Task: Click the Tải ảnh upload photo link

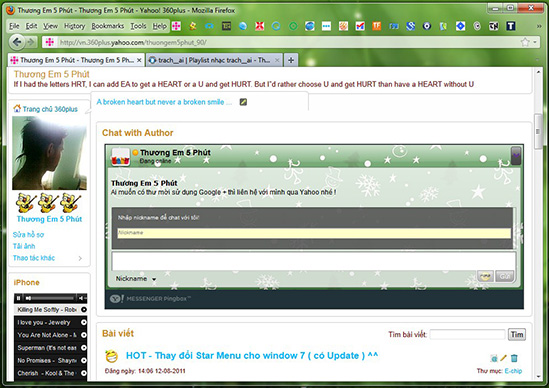Action: tap(24, 246)
